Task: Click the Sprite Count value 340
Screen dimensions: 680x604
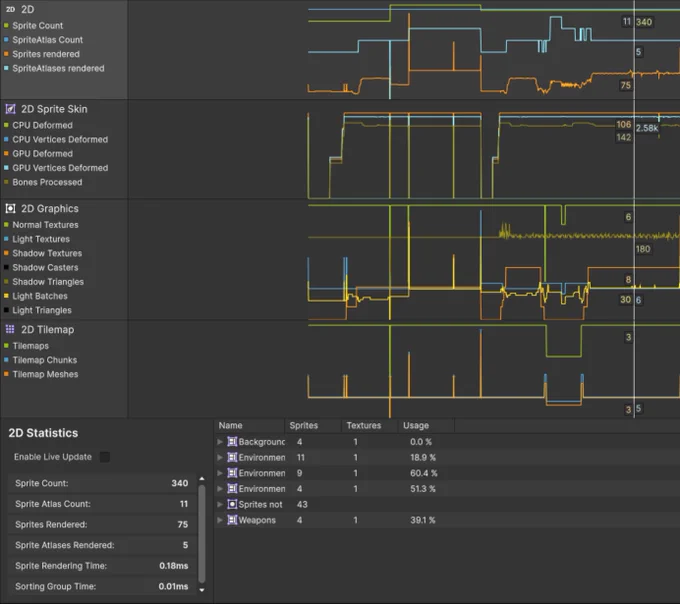Action: tap(180, 483)
